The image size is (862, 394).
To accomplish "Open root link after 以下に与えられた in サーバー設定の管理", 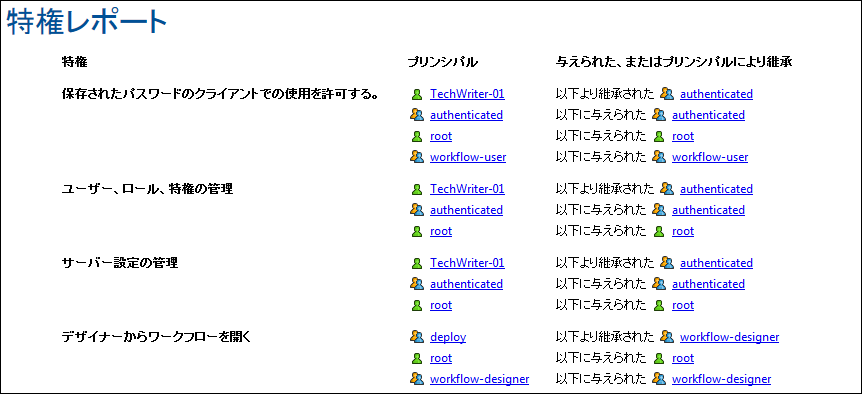I will point(683,306).
